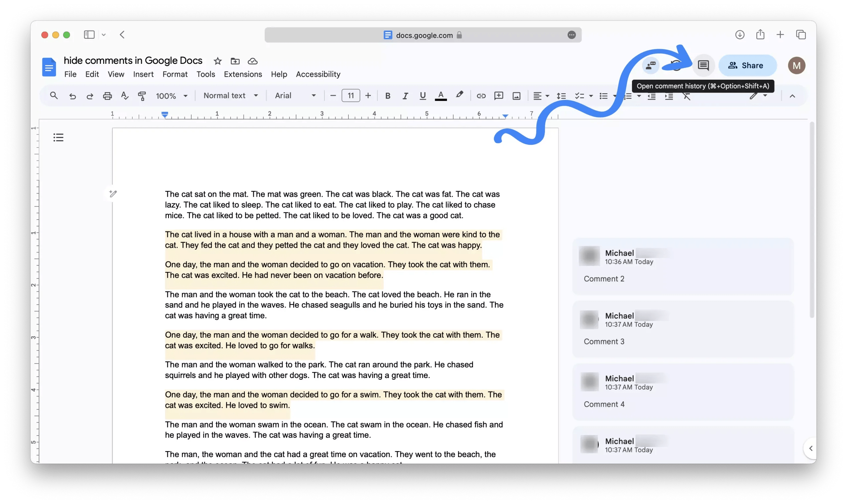This screenshot has height=504, width=847.
Task: Open the Extensions menu
Action: click(243, 74)
